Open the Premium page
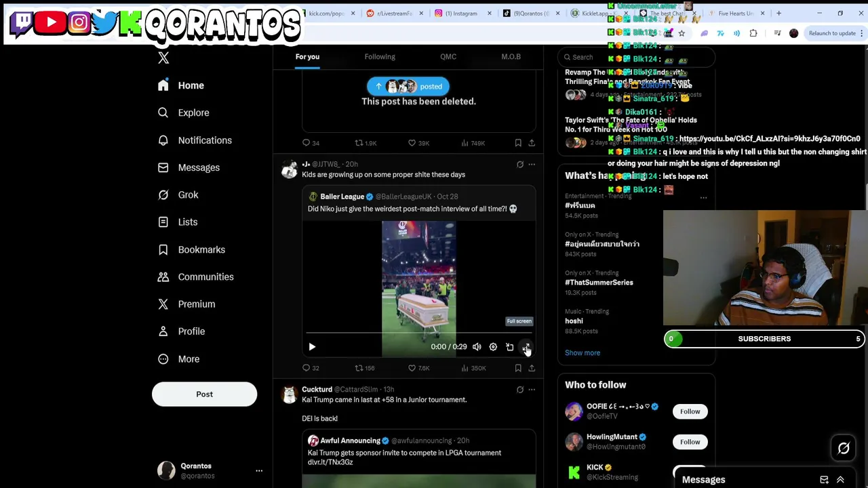Image resolution: width=868 pixels, height=488 pixels. coord(186,304)
